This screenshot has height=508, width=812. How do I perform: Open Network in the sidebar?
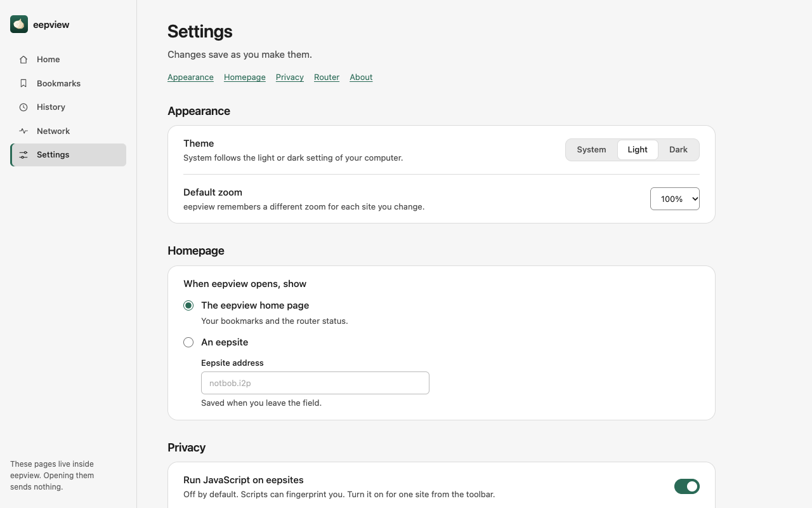click(69, 131)
